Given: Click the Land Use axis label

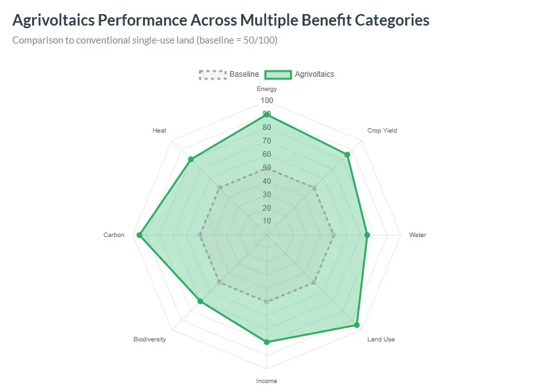Looking at the screenshot, I should (381, 339).
